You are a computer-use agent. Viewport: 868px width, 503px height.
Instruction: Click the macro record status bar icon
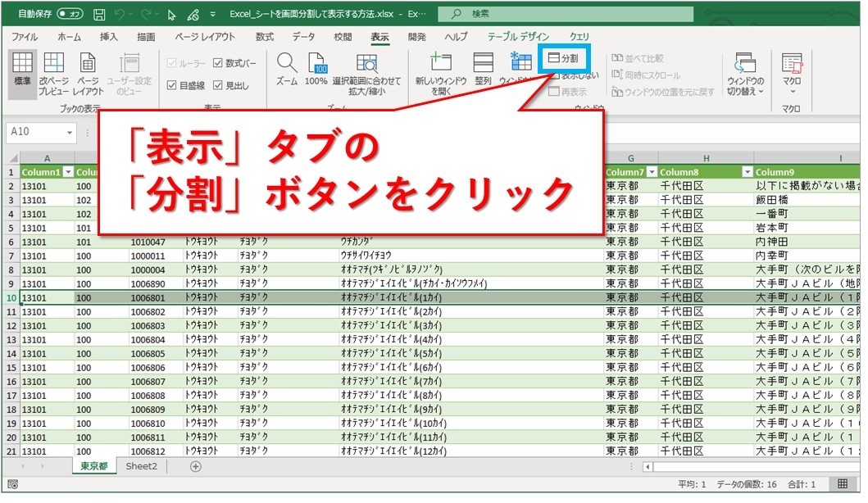[x=13, y=485]
